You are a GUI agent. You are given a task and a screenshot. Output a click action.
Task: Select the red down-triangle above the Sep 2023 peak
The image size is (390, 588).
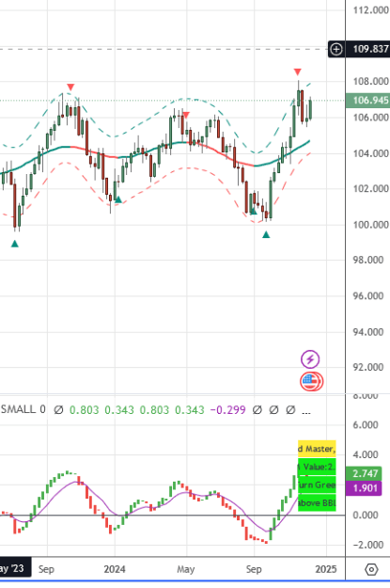[70, 87]
